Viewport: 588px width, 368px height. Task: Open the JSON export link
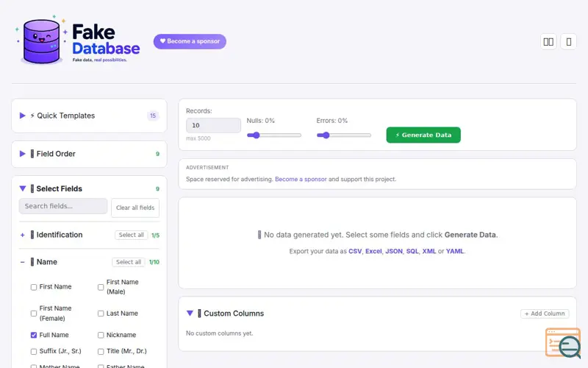[x=394, y=251]
